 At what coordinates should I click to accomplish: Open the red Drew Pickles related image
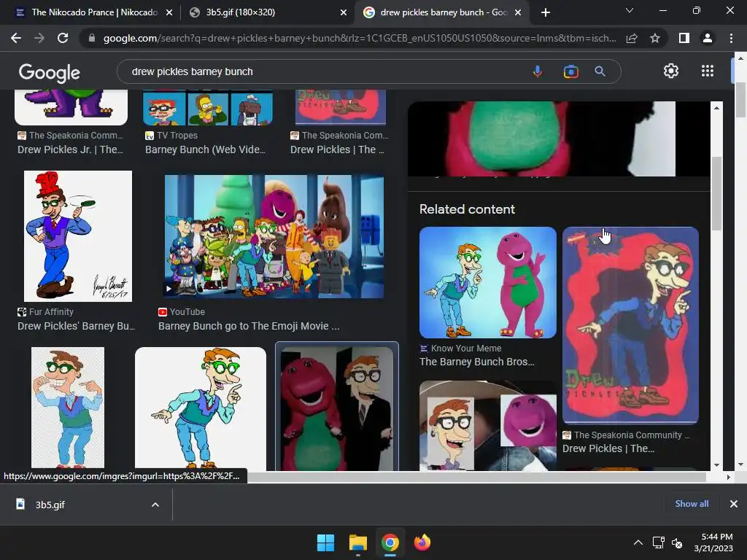coord(630,325)
